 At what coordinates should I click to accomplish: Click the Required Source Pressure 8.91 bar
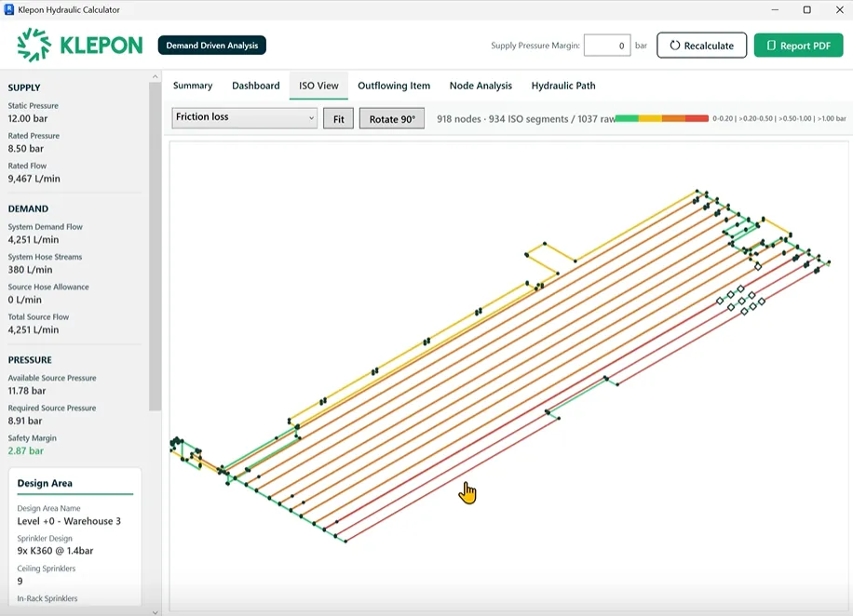[x=25, y=421]
